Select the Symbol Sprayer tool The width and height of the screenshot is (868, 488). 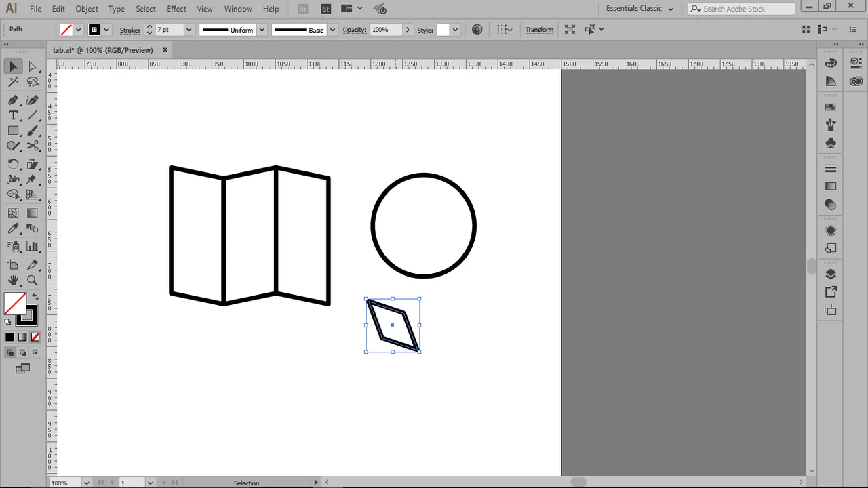(x=13, y=247)
